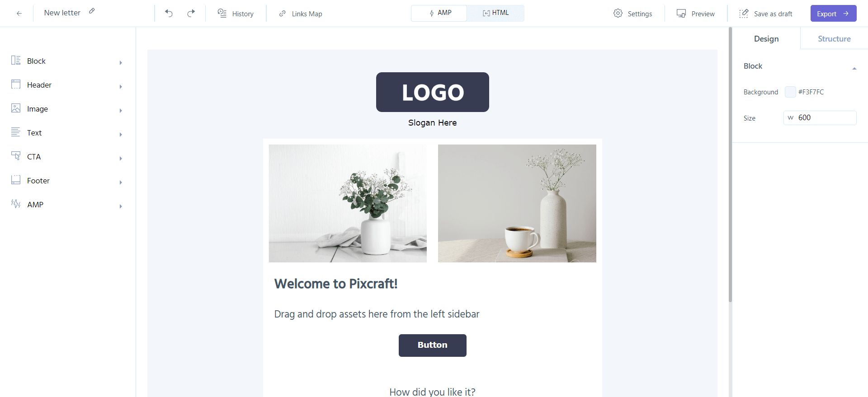
Task: Switch to the Structure tab
Action: 834,39
